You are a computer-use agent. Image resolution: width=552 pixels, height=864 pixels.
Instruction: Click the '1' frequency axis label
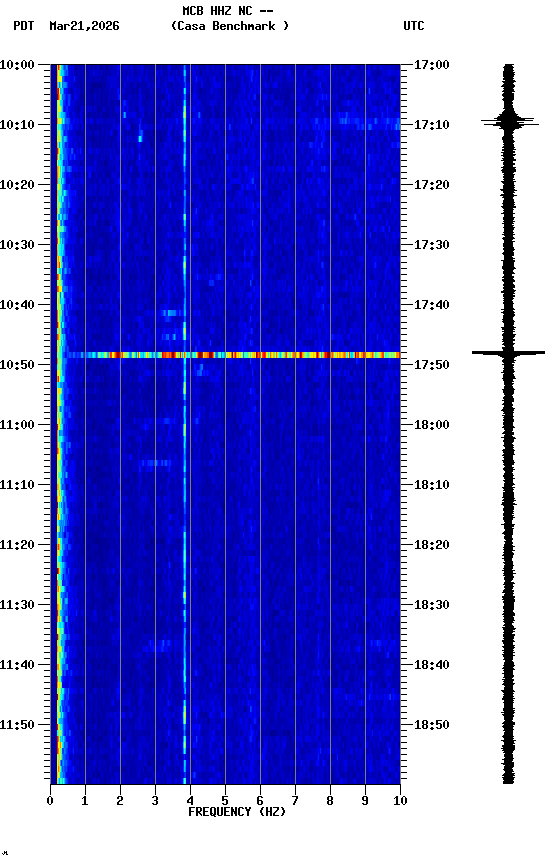pos(85,802)
